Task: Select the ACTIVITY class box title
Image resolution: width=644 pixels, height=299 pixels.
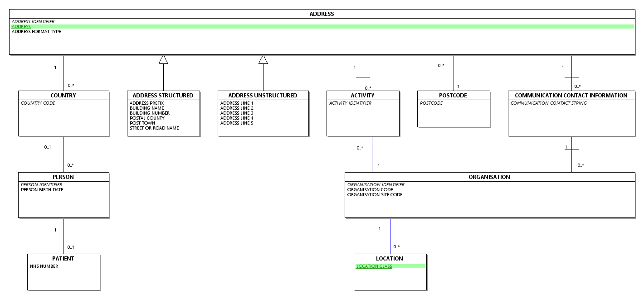Action: [363, 96]
